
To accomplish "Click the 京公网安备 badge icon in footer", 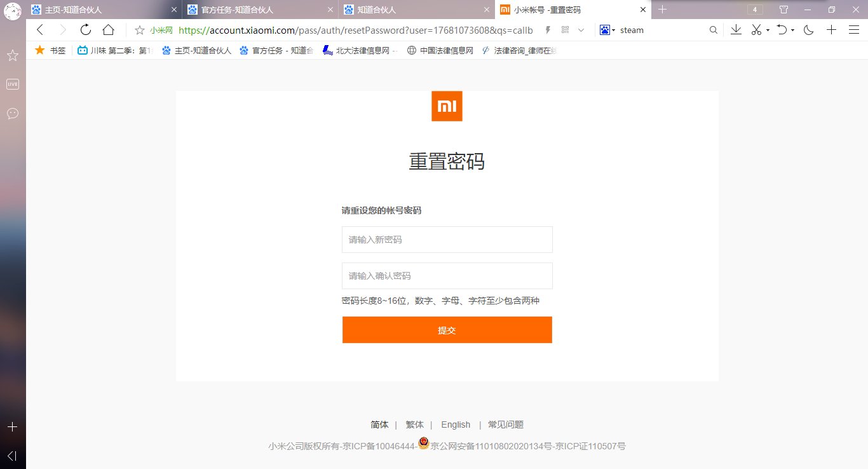I will (423, 444).
